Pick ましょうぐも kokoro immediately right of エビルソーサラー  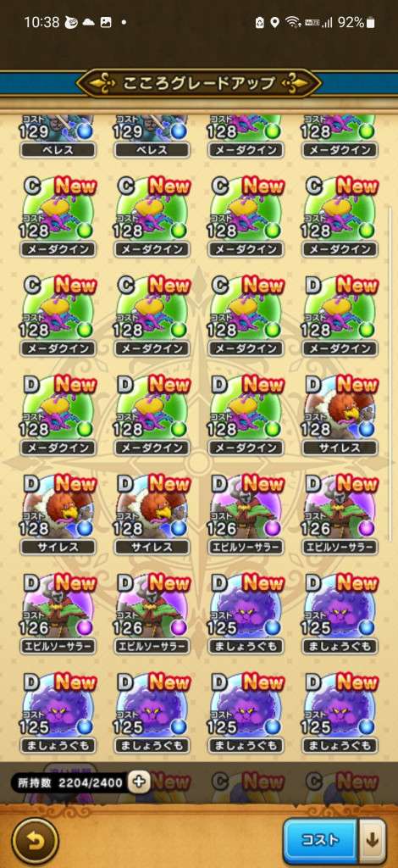tap(246, 614)
